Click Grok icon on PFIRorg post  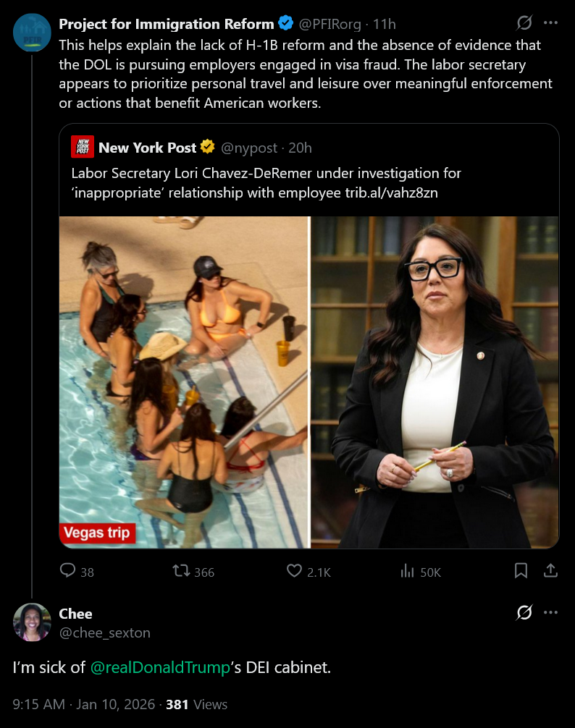tap(524, 22)
